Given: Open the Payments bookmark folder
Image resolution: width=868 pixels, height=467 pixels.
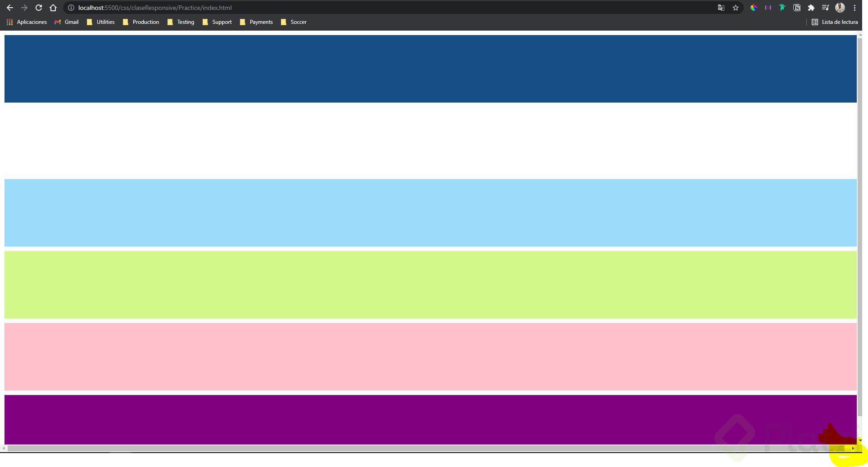Looking at the screenshot, I should point(256,22).
